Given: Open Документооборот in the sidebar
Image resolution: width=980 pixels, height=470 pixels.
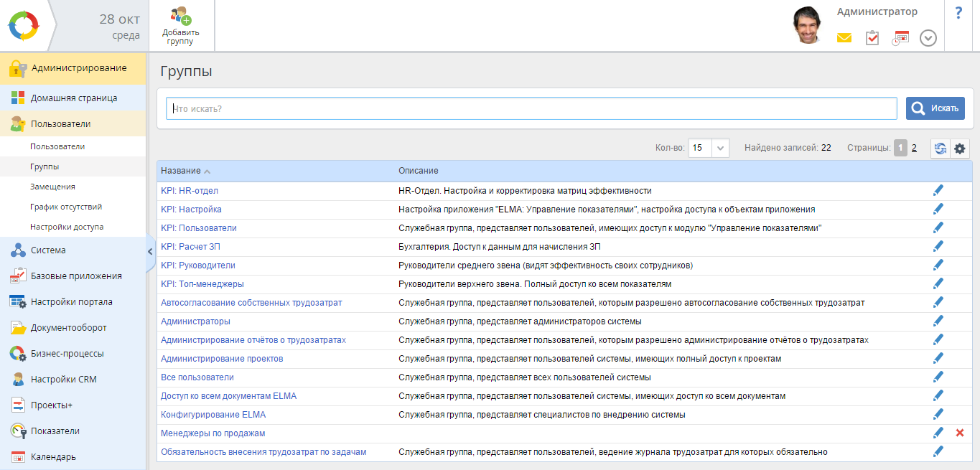Looking at the screenshot, I should pyautogui.click(x=68, y=328).
